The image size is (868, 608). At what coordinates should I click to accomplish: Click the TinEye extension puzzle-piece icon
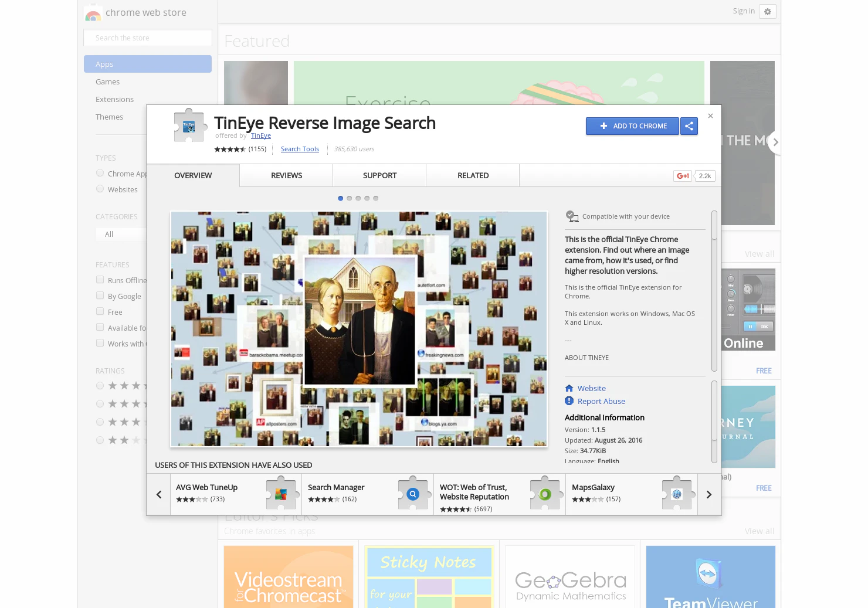(x=189, y=125)
